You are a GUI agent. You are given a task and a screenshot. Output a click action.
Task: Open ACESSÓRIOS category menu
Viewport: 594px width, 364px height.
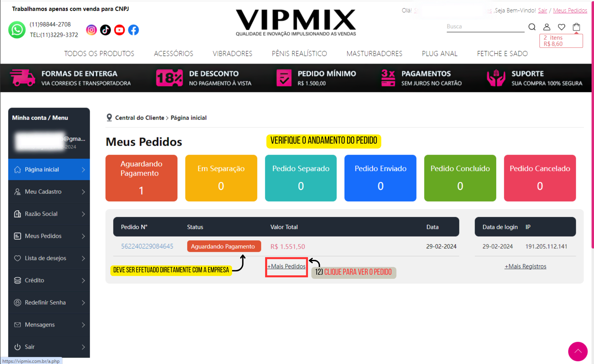pos(173,54)
